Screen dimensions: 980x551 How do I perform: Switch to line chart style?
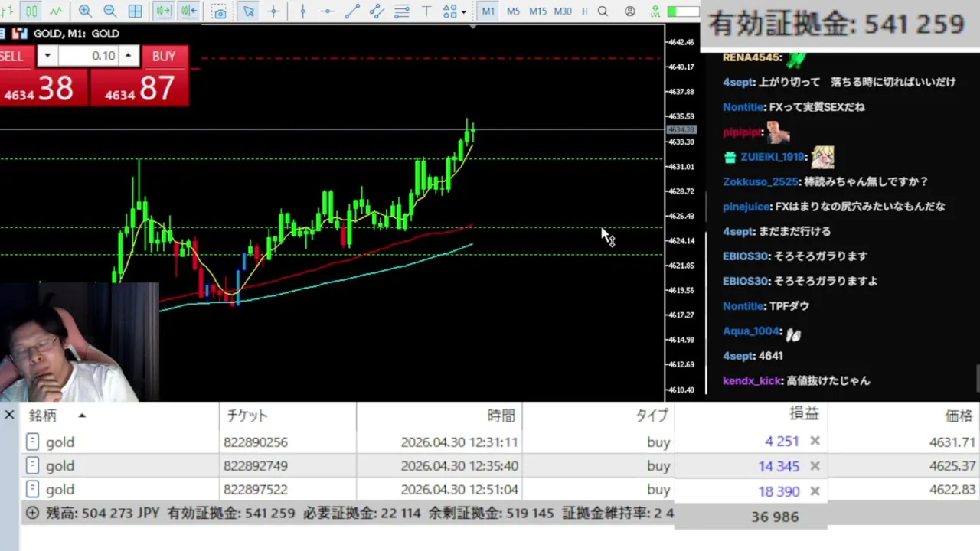click(56, 11)
